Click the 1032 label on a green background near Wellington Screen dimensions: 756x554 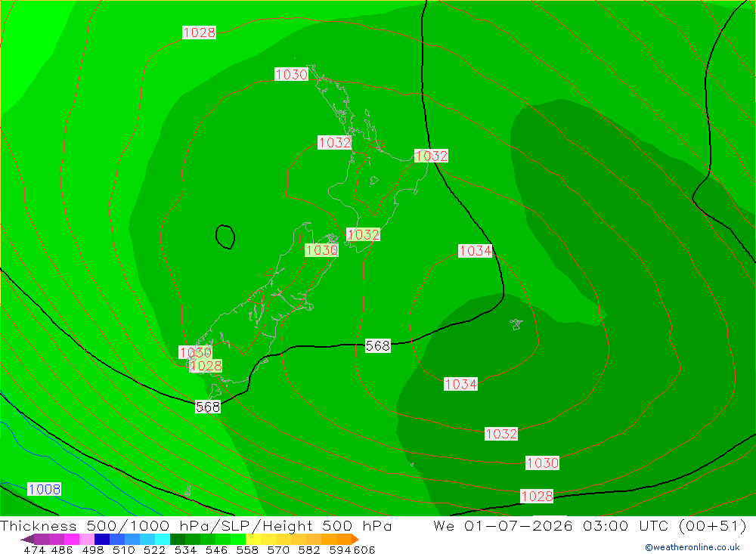(364, 234)
